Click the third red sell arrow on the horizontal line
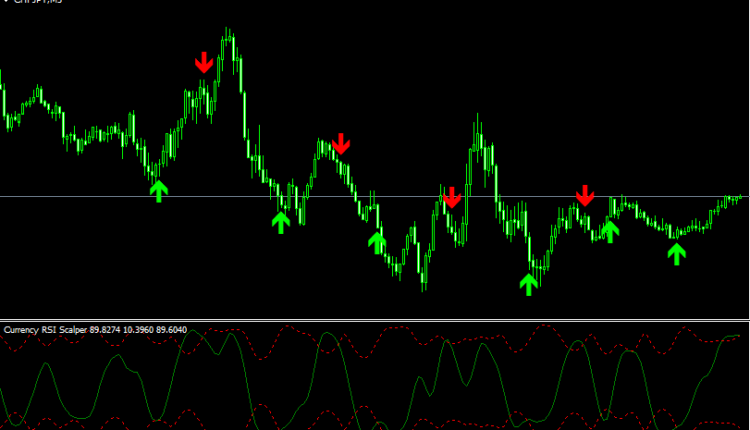This screenshot has height=430, width=750. [x=452, y=197]
